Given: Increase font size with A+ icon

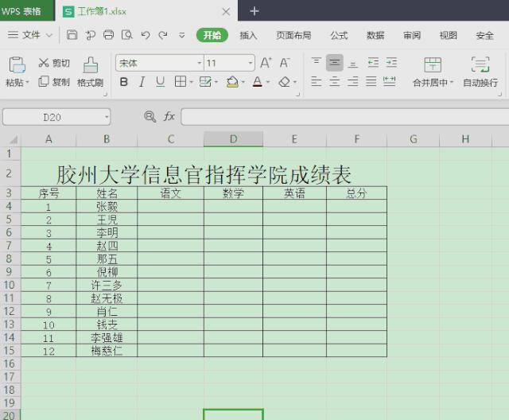Looking at the screenshot, I should (266, 63).
